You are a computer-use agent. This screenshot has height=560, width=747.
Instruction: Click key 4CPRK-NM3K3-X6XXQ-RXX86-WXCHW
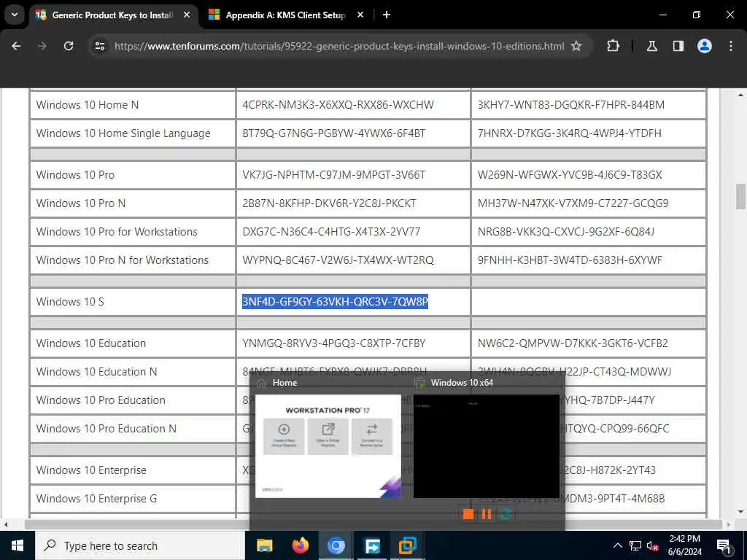(x=338, y=105)
